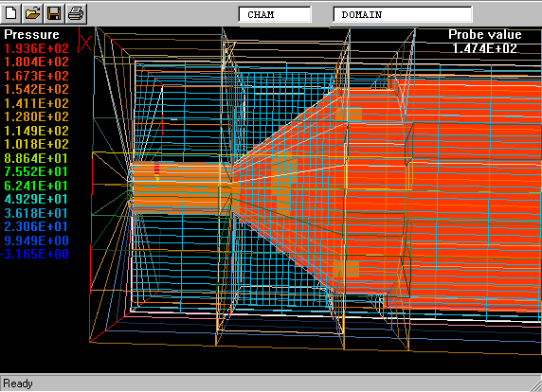Click the Ready status bar text

pos(18,383)
